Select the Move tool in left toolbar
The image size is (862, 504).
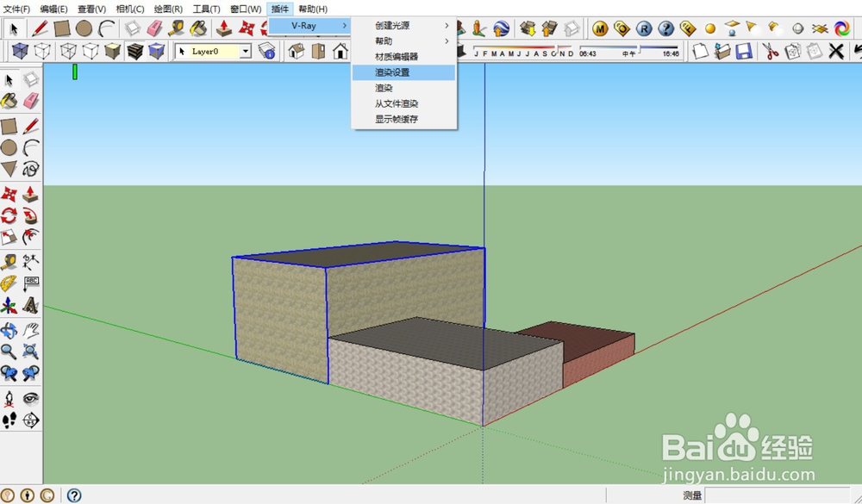tap(9, 194)
